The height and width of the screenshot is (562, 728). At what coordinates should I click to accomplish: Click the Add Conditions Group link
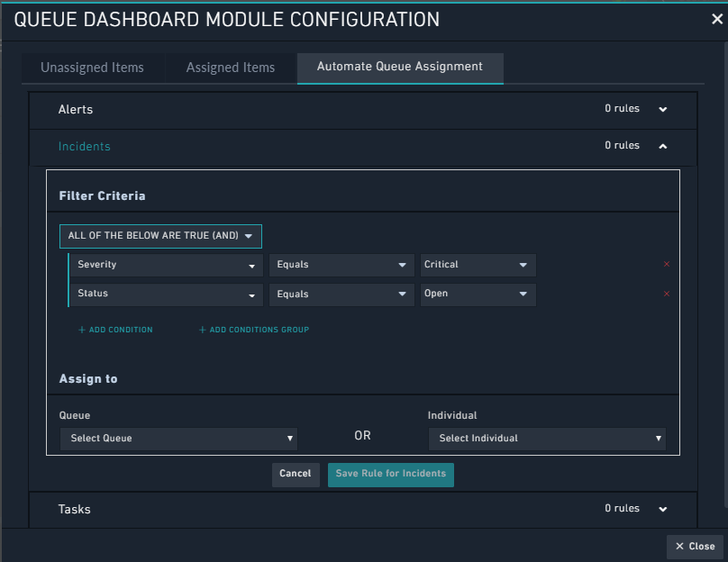pos(254,330)
